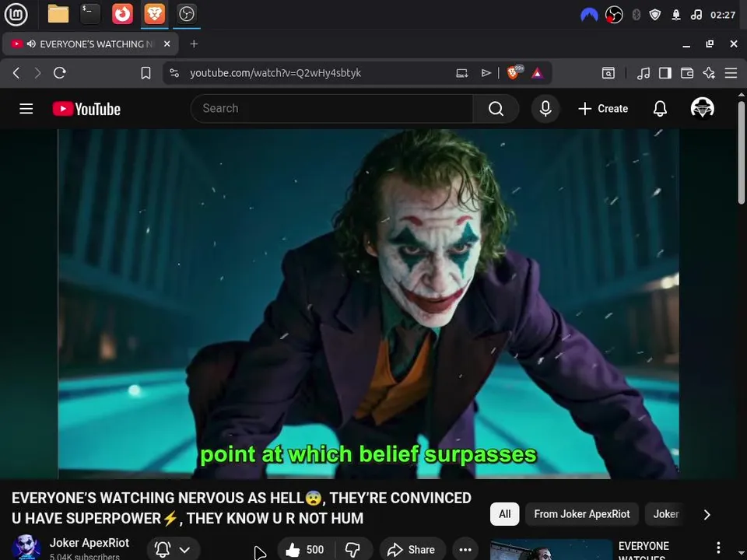This screenshot has width=747, height=560.
Task: Switch to the Brave browser panel icon
Action: tap(154, 14)
